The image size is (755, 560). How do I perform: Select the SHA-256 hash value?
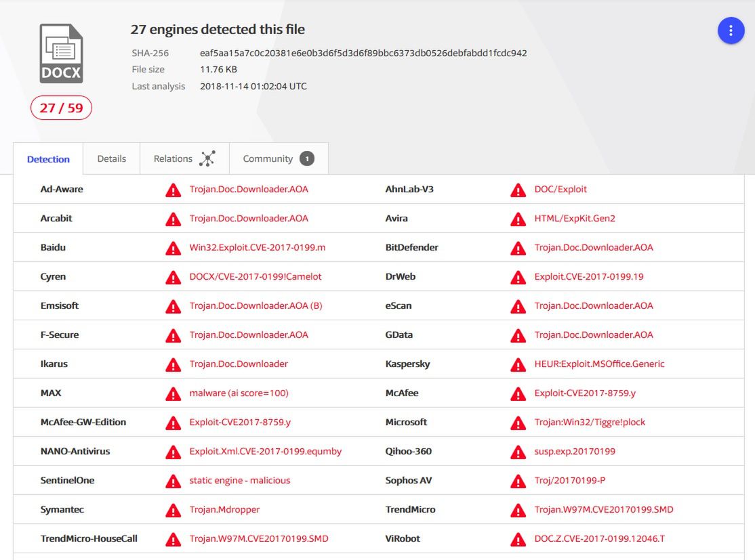click(363, 53)
